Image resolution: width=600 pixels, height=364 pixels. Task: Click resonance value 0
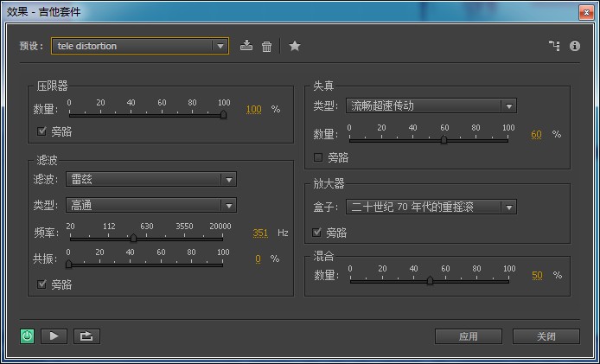tap(258, 259)
